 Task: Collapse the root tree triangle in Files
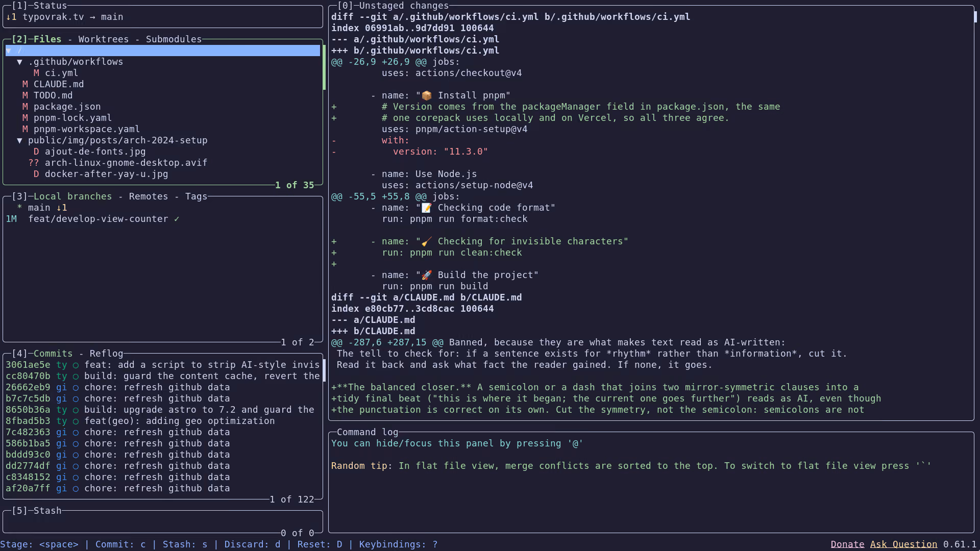pyautogui.click(x=9, y=51)
